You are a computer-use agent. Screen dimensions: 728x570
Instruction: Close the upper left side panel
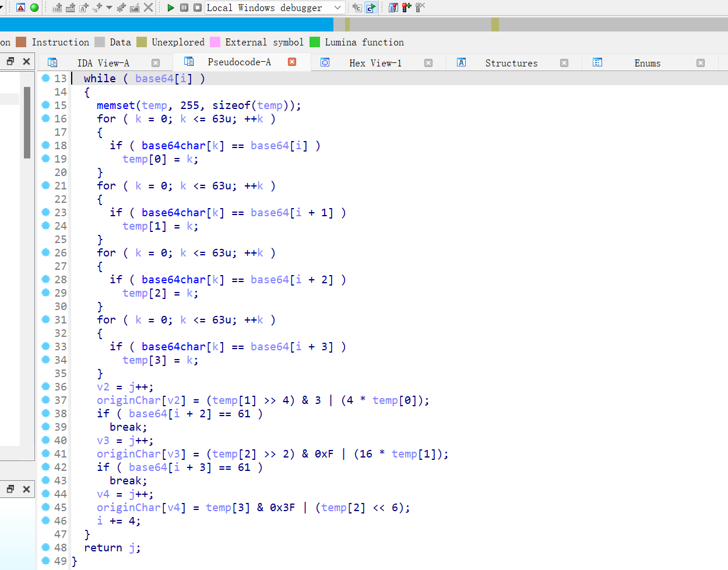tap(26, 61)
